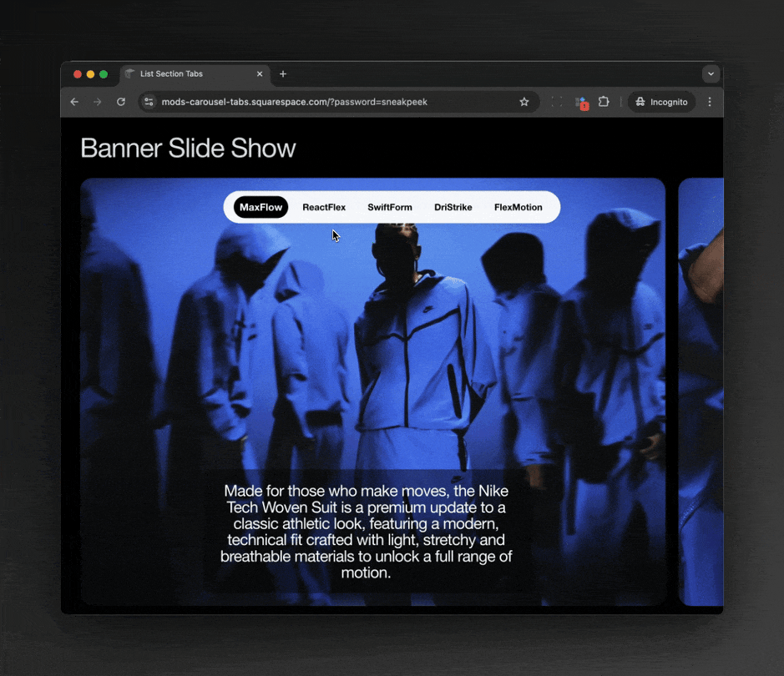Click the green maximize window button
Screen dimensions: 784x676
[104, 74]
